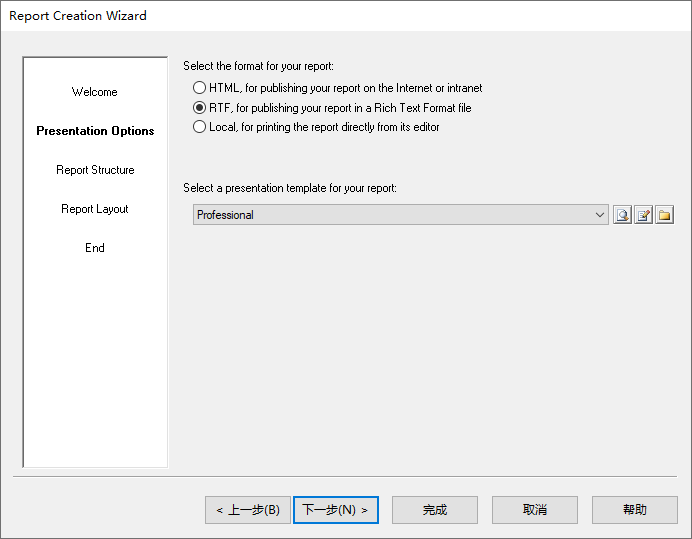Click the 取消 cancel button
The image size is (692, 539).
[535, 510]
